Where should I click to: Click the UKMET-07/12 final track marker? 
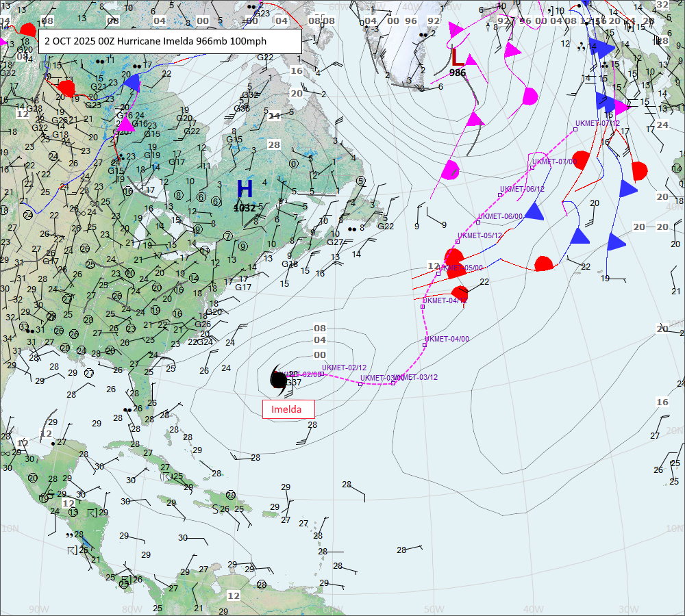(x=576, y=129)
